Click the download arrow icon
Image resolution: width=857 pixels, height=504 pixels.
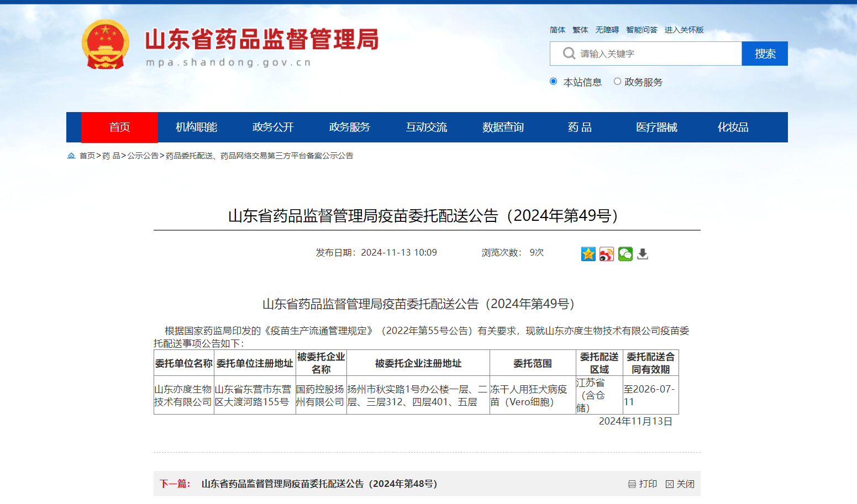[643, 254]
